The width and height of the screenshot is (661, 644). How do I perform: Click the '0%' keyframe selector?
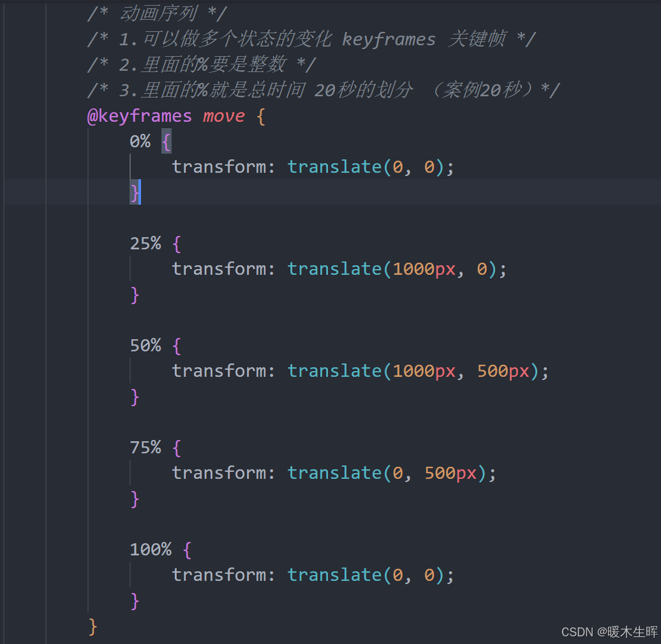coord(140,142)
